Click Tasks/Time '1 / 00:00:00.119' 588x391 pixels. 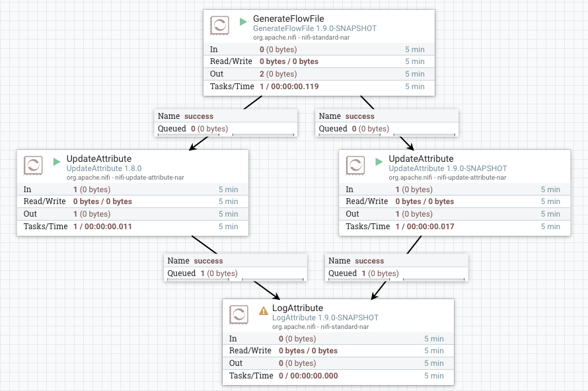pos(289,87)
